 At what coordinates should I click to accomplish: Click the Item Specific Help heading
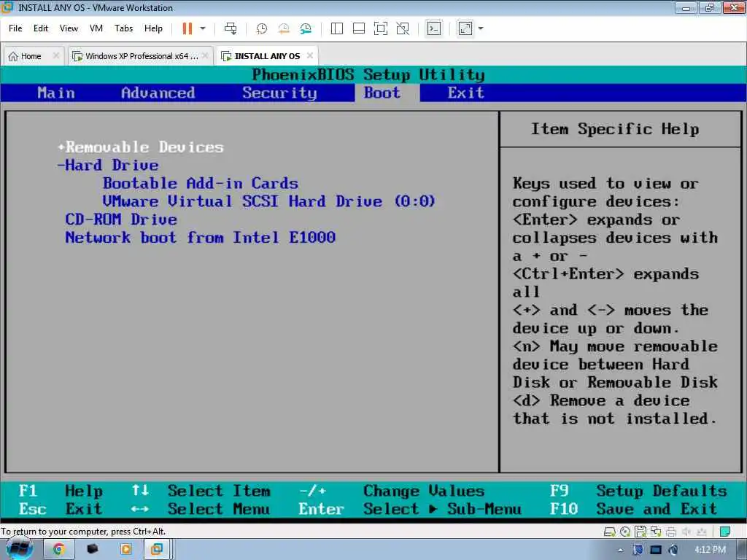[615, 129]
